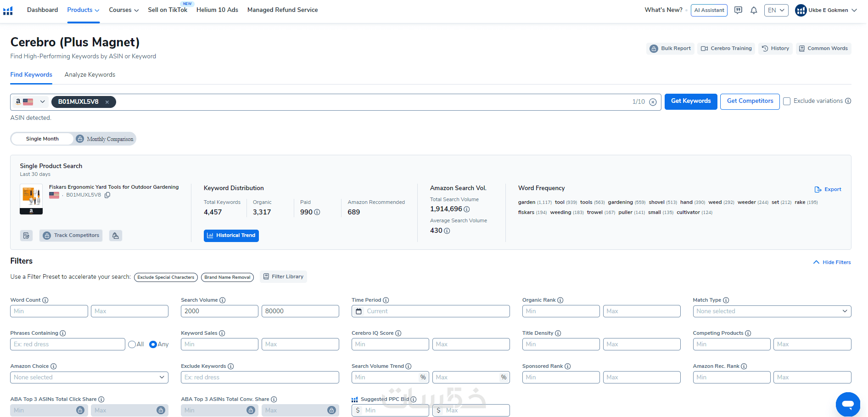Screen dimensions: 868x417
Task: Show info for Exclude Keywords filter
Action: [231, 366]
